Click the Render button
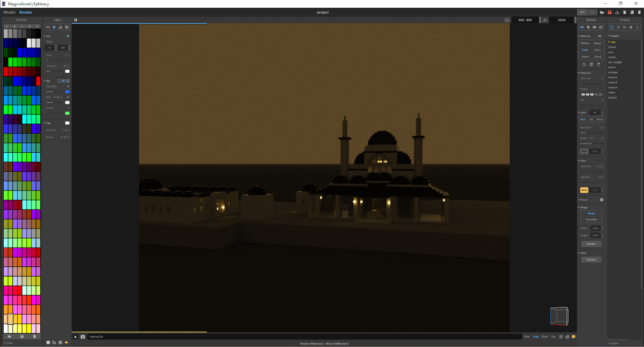 pyautogui.click(x=591, y=244)
